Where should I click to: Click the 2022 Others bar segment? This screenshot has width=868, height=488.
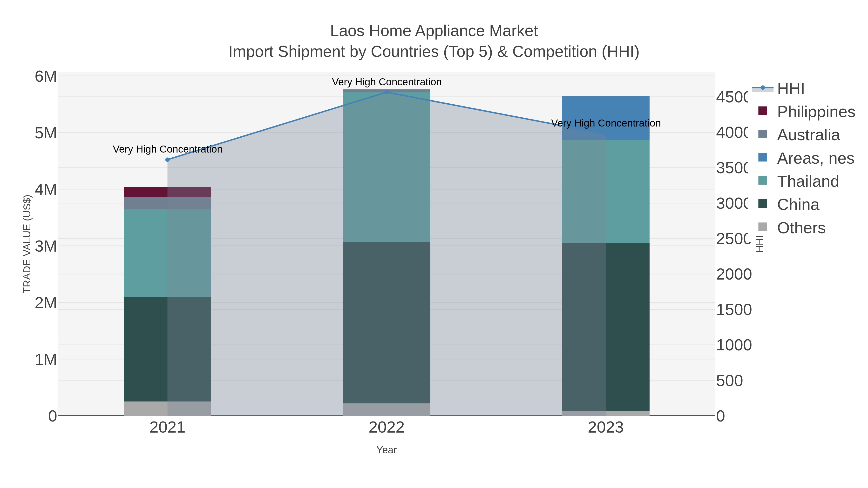387,409
